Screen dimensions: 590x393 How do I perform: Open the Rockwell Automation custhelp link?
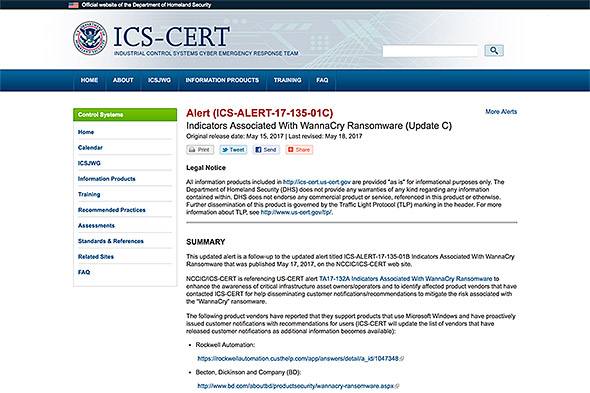click(298, 359)
